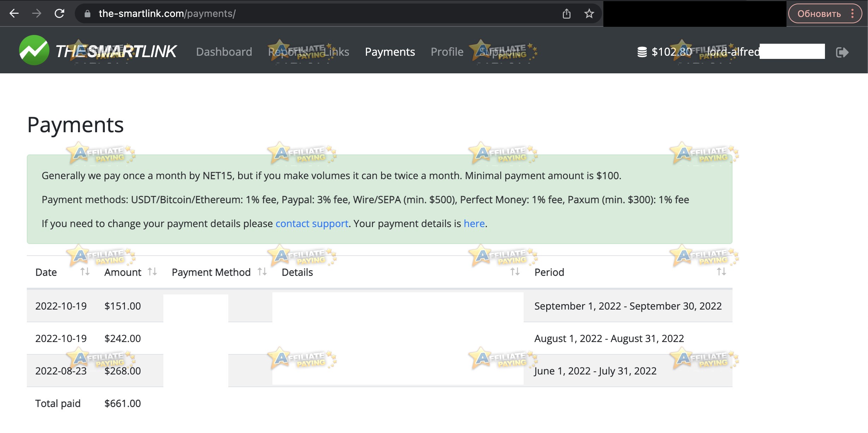The height and width of the screenshot is (433, 868).
Task: Open the Support nav item
Action: [x=500, y=52]
